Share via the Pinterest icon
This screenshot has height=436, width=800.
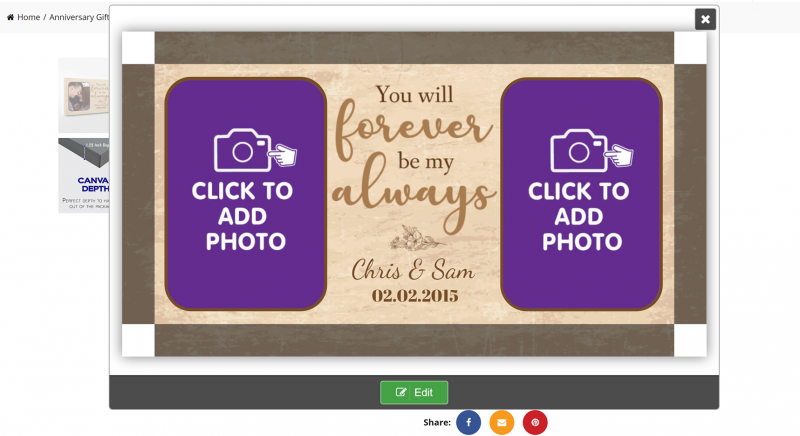click(535, 422)
